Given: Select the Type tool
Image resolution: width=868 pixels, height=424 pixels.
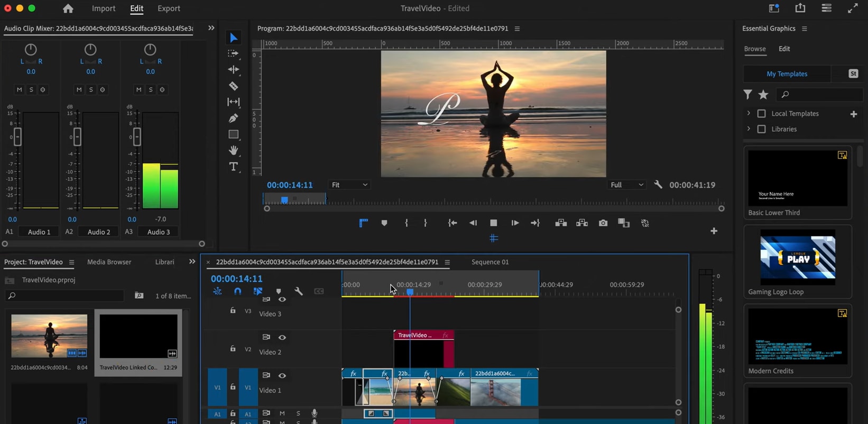Looking at the screenshot, I should pos(233,167).
